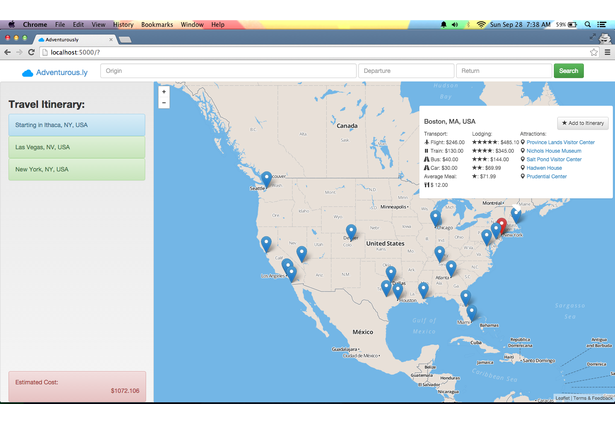Click into the Origin field

(x=228, y=71)
